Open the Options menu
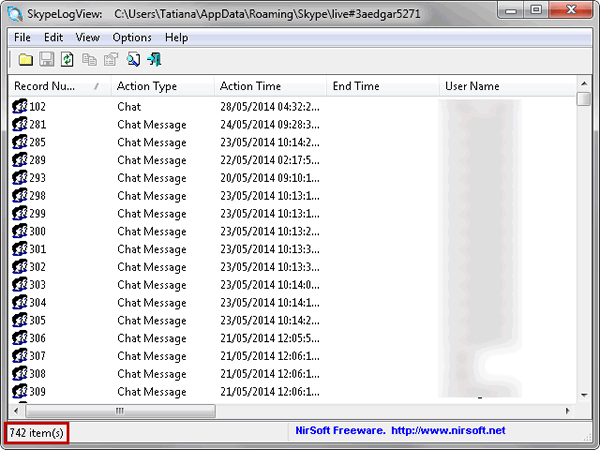The height and width of the screenshot is (450, 600). click(x=132, y=38)
